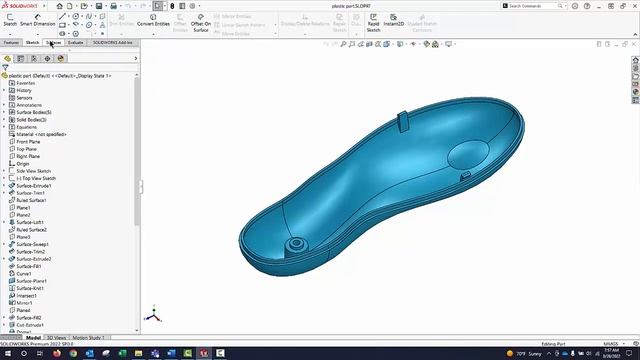Open the Motion Study 1 tab
This screenshot has height=360, width=640.
coord(89,338)
